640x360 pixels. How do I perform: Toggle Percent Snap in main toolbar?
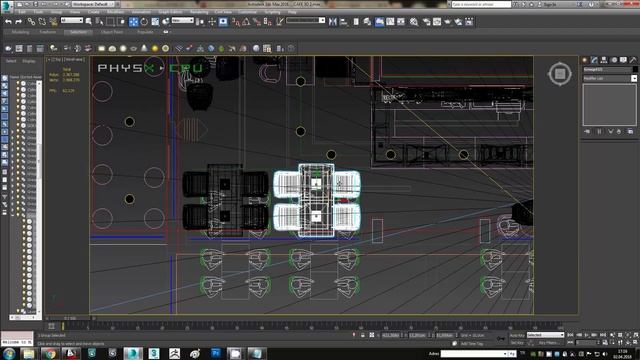coord(257,22)
